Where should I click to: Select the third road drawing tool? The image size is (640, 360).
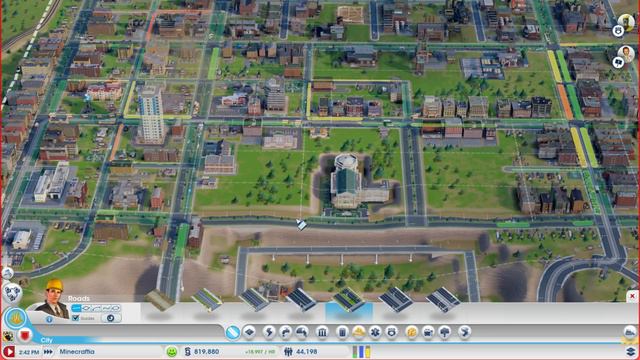96,308
